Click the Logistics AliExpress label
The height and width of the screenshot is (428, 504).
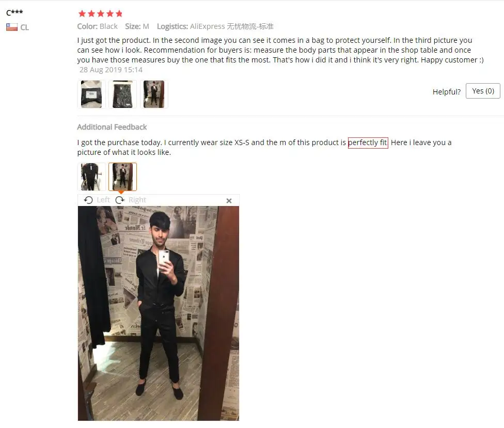click(215, 26)
